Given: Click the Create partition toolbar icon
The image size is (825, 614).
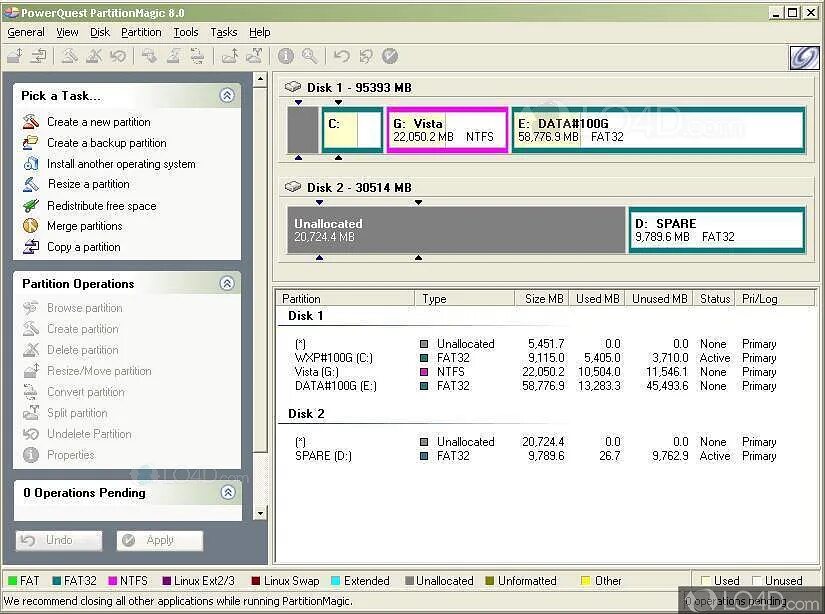Looking at the screenshot, I should (x=69, y=55).
